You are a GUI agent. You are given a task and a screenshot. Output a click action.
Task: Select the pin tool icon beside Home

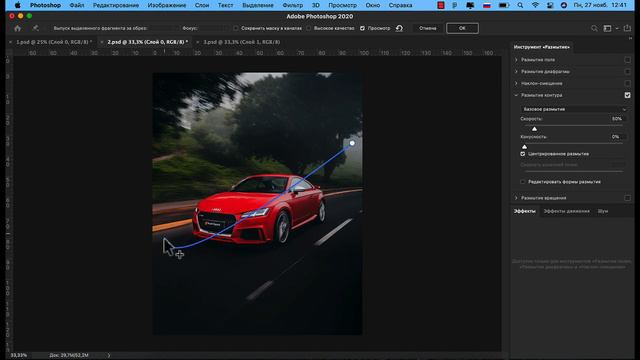(36, 28)
